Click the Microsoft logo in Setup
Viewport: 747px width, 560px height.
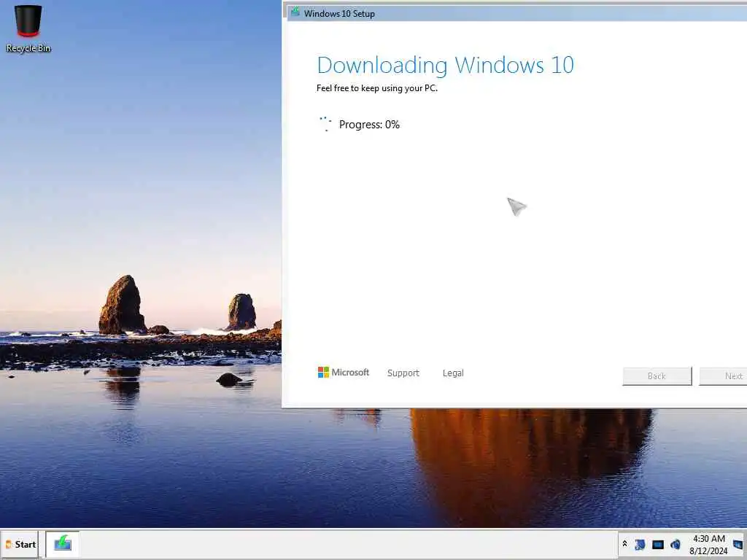[343, 373]
